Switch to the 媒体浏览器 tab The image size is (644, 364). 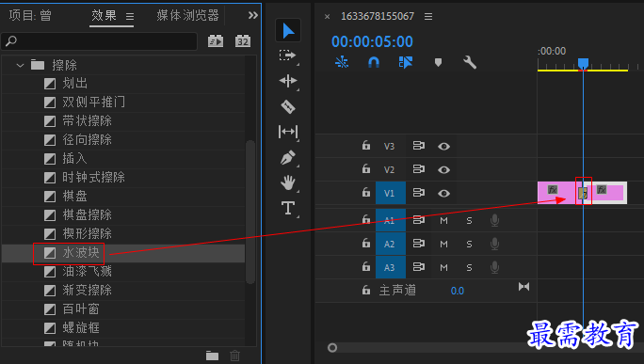pos(187,16)
